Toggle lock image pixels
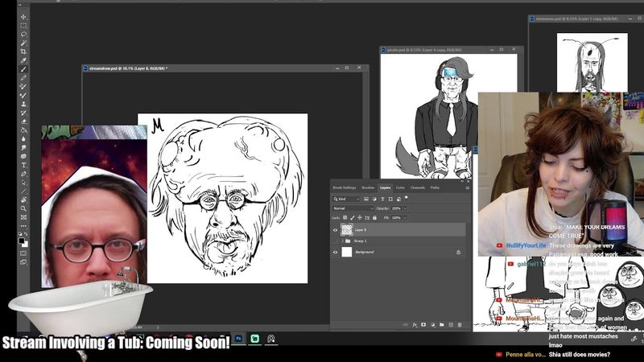Viewport: 644px width, 362px height. [353, 217]
